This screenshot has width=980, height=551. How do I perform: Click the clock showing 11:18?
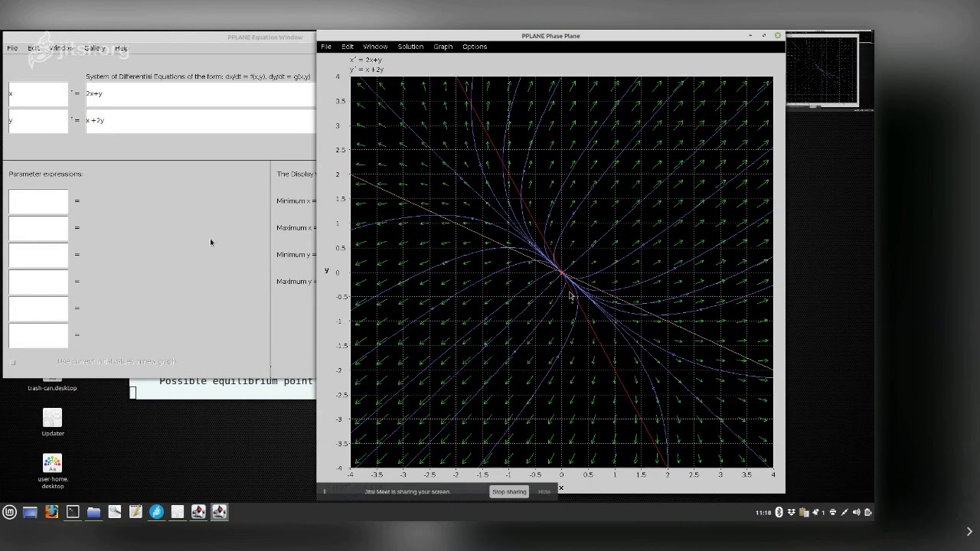coord(763,513)
